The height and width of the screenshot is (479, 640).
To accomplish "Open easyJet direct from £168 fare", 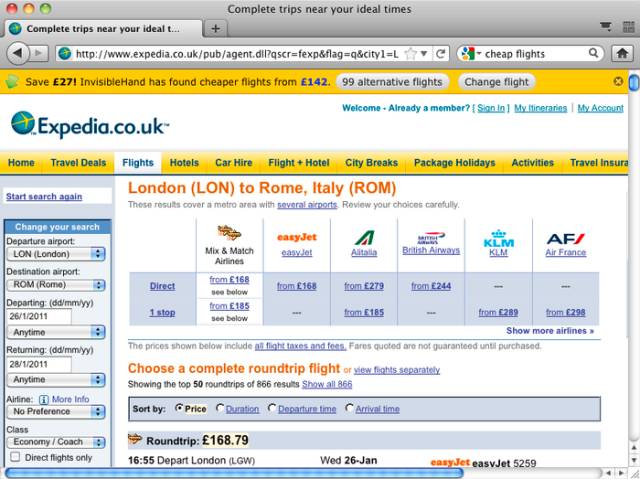I will (x=297, y=286).
